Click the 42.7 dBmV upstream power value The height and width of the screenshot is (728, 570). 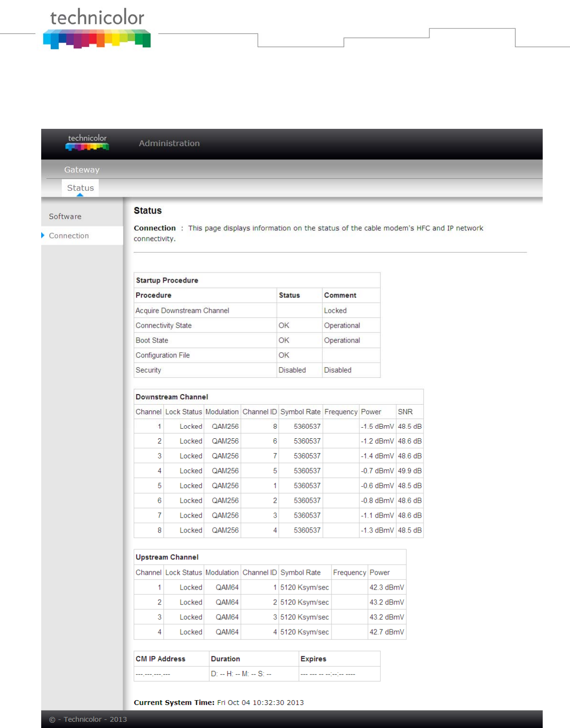coord(387,632)
